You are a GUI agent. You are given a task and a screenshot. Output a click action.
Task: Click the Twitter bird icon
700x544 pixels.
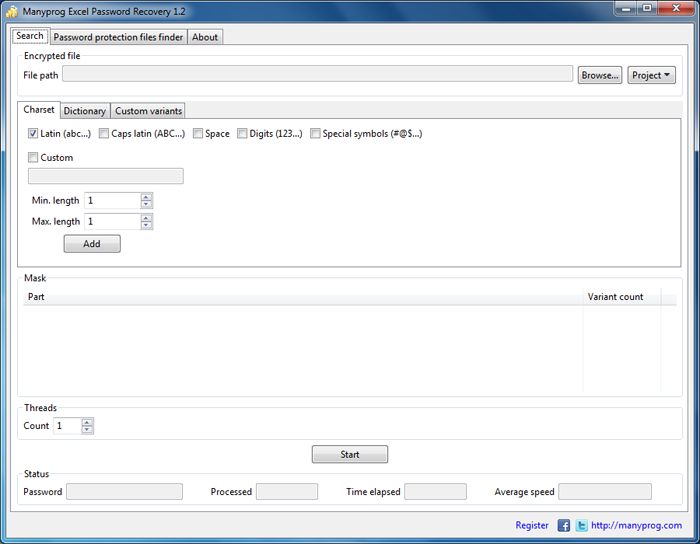pos(581,525)
